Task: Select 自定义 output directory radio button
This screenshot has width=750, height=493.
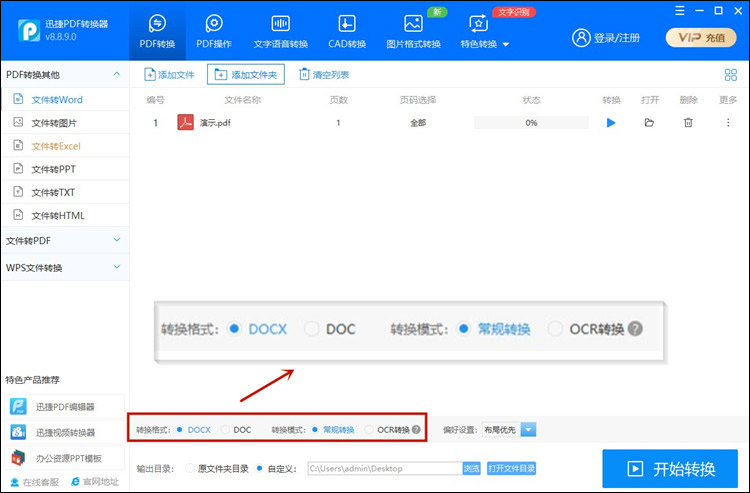Action: pos(259,468)
